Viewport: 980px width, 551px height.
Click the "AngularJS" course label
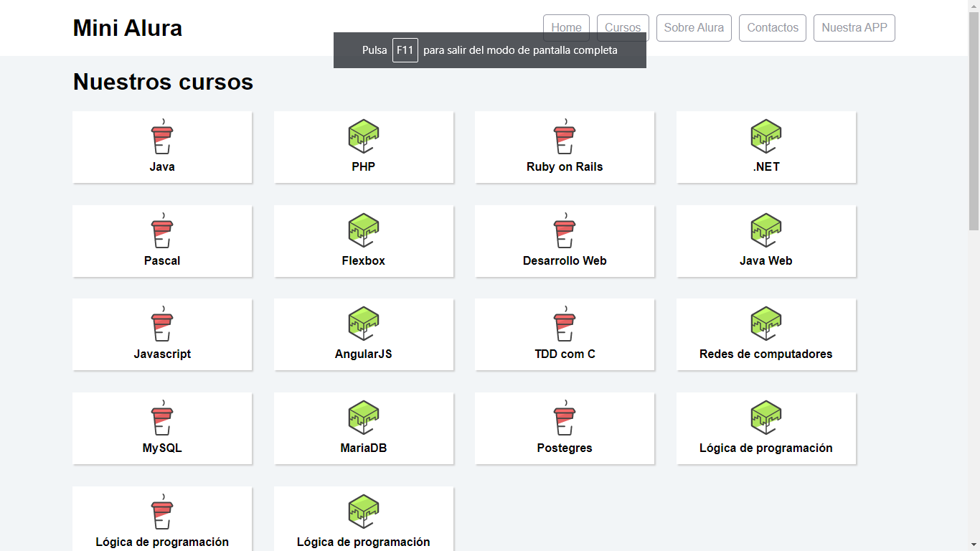[x=364, y=354]
